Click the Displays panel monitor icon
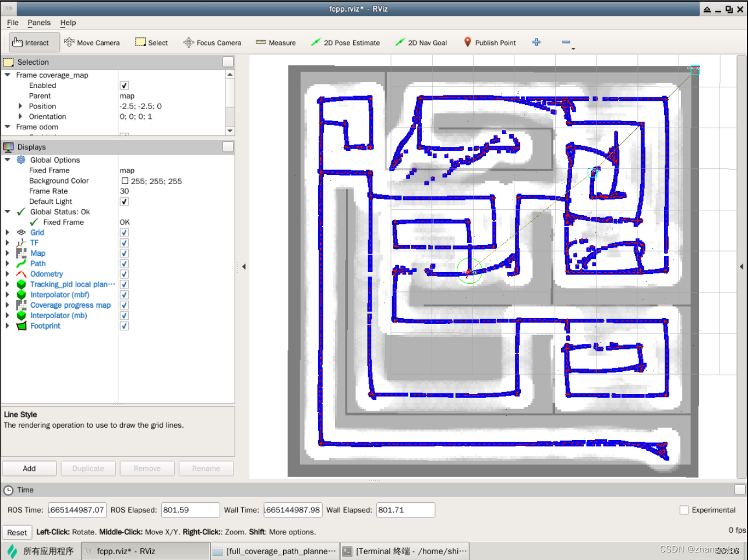 8,147
